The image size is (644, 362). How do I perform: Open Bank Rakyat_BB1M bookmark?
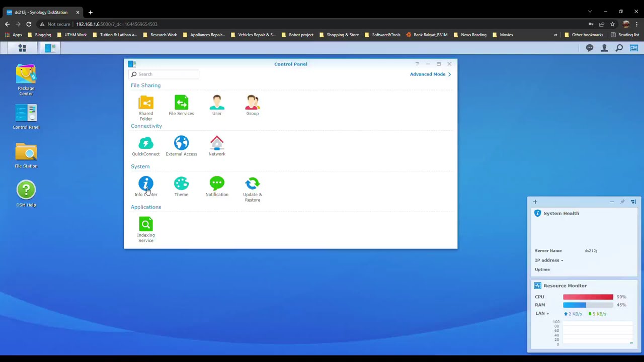tap(427, 35)
